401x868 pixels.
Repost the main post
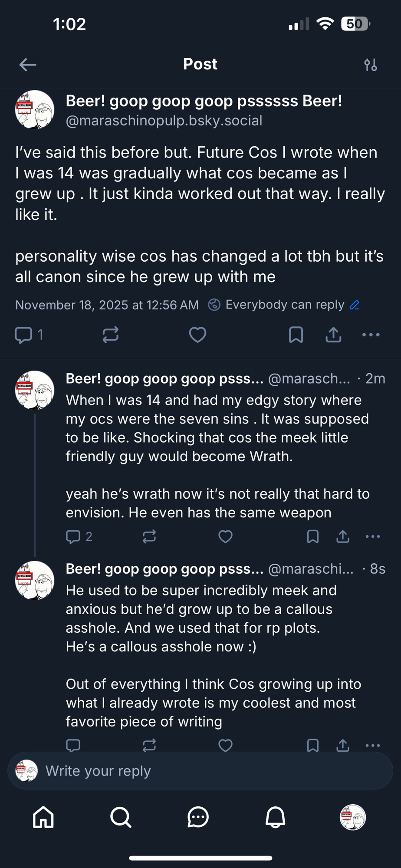110,335
